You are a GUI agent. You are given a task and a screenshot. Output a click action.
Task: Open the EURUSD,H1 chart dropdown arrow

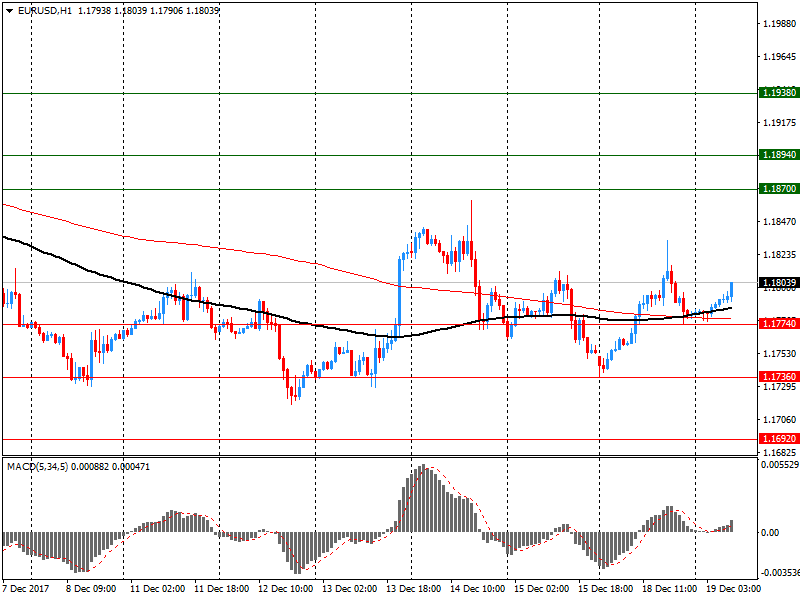click(x=10, y=11)
